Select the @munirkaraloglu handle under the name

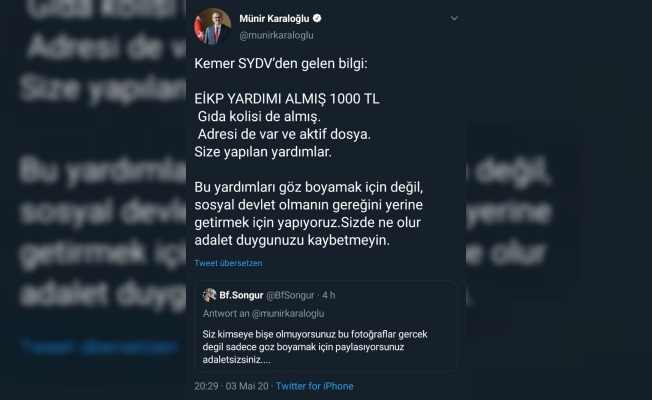[276, 35]
